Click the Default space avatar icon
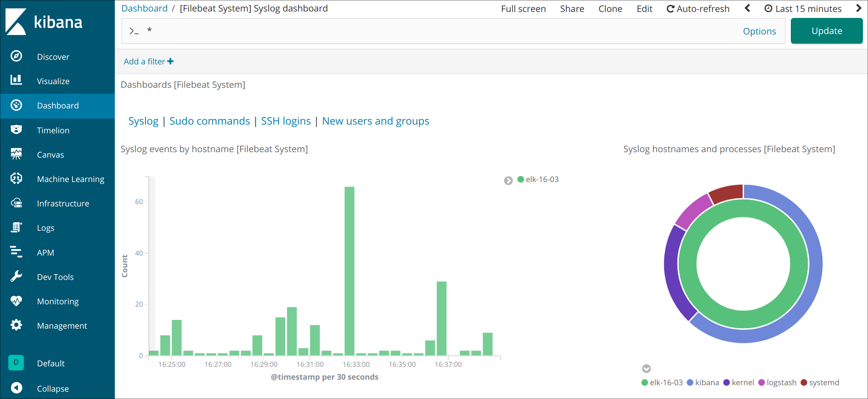The width and height of the screenshot is (868, 399). (16, 363)
